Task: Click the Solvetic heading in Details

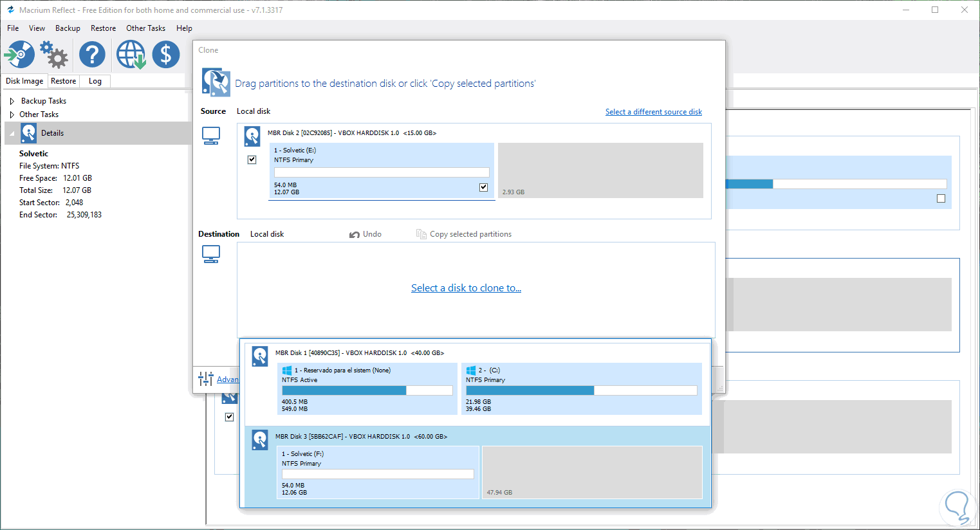Action: click(33, 154)
